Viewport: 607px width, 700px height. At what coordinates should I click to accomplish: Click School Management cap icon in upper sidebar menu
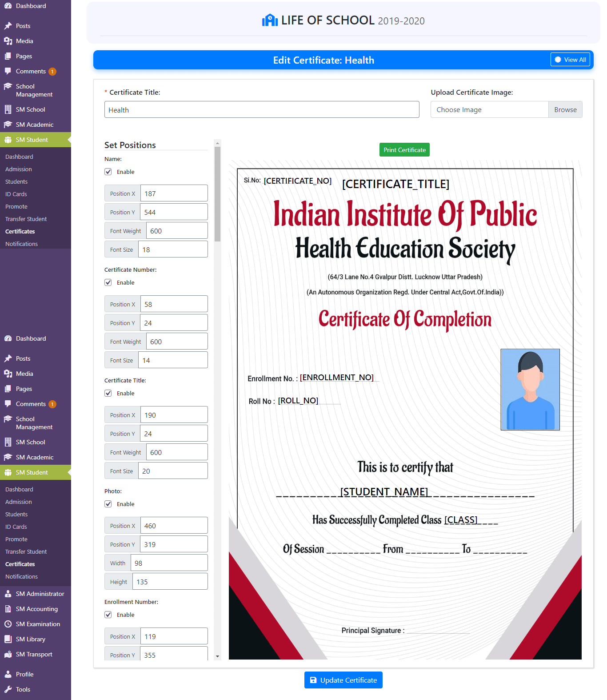8,86
